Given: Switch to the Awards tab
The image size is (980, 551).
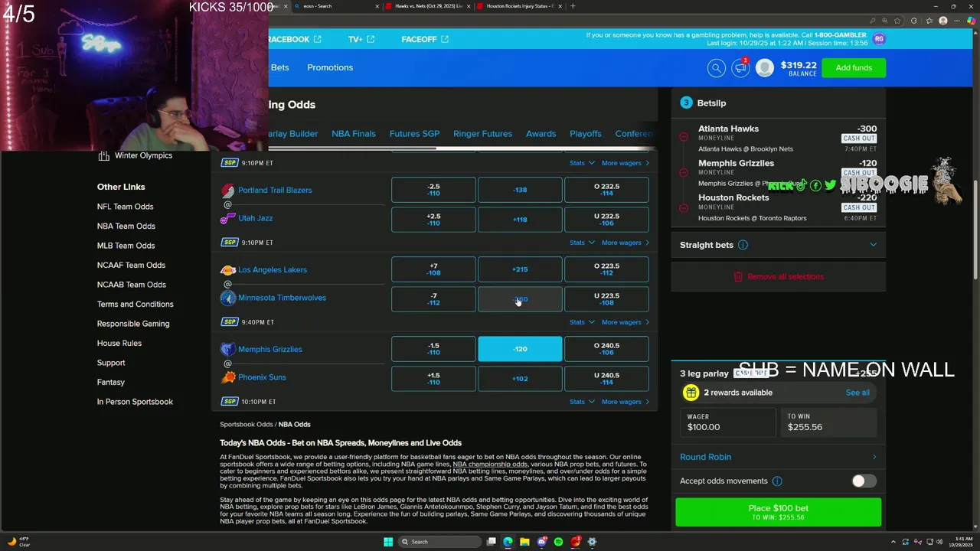Looking at the screenshot, I should 541,134.
